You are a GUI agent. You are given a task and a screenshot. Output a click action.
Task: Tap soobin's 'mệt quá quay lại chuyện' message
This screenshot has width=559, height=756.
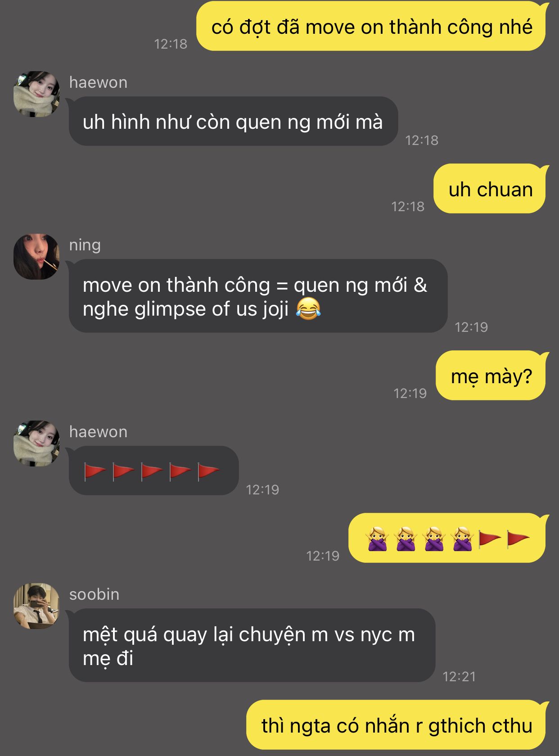point(252,645)
